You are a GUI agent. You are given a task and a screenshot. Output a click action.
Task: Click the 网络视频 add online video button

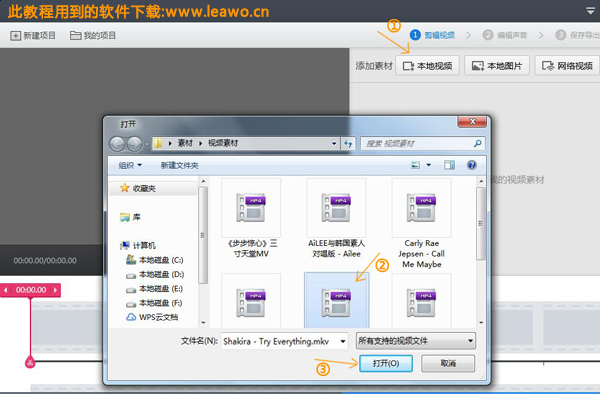click(x=567, y=66)
